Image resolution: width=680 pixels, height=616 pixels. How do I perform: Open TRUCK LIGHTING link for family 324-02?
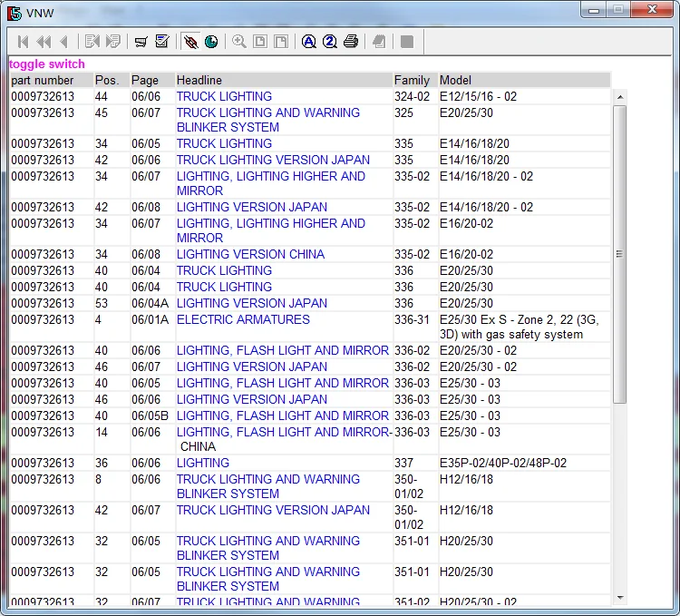224,96
